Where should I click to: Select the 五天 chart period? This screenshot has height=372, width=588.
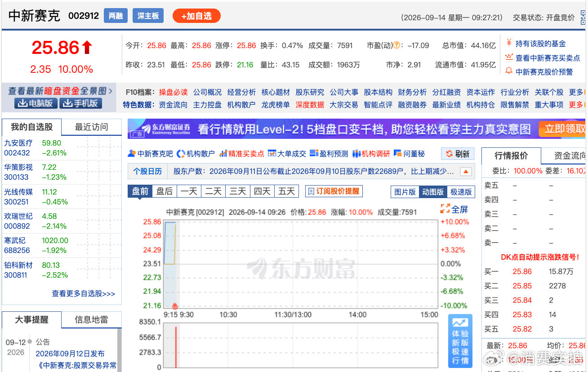pyautogui.click(x=286, y=191)
